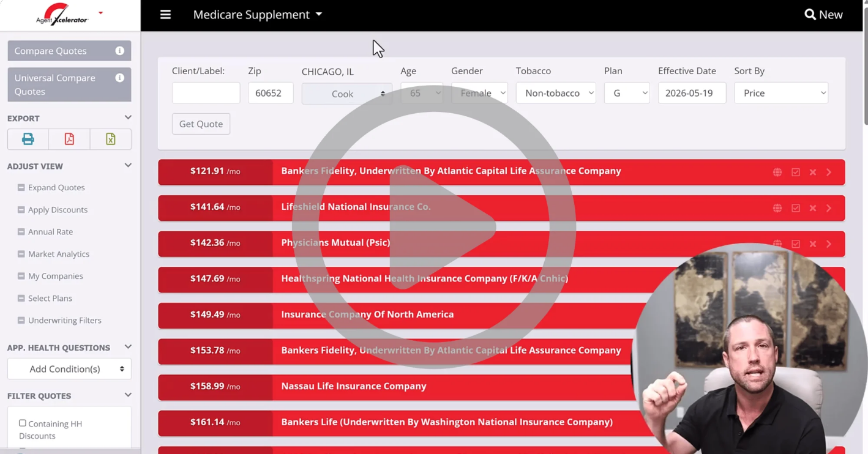Viewport: 868px width, 454px height.
Task: Toggle Select Plans option
Action: coord(45,298)
